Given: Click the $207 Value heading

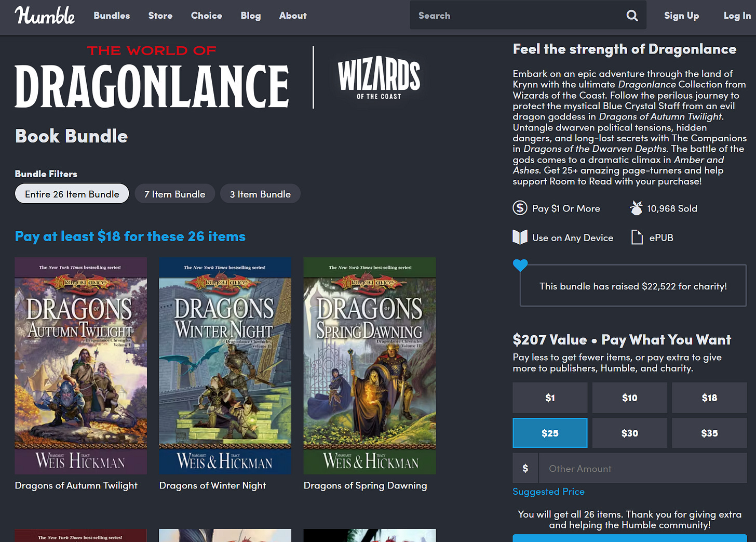Looking at the screenshot, I should (x=622, y=340).
